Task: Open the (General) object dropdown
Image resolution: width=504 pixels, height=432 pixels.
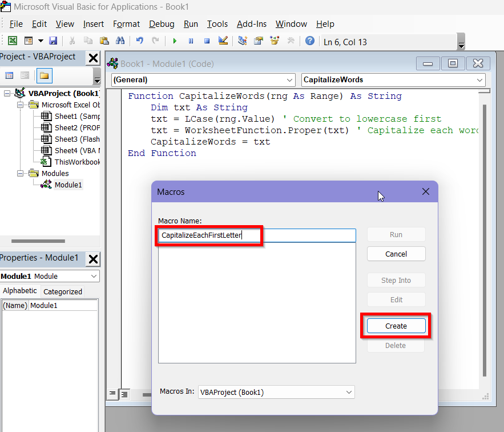Action: (203, 80)
